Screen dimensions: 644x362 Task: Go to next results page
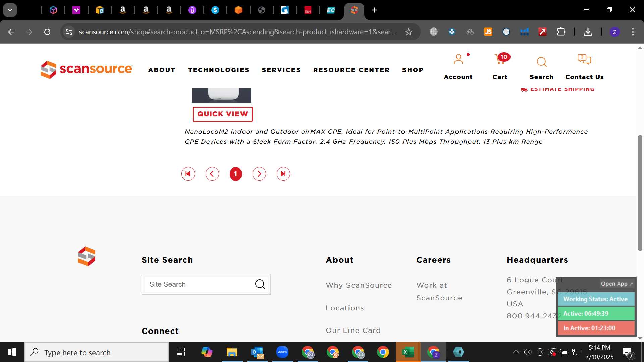coord(259,174)
